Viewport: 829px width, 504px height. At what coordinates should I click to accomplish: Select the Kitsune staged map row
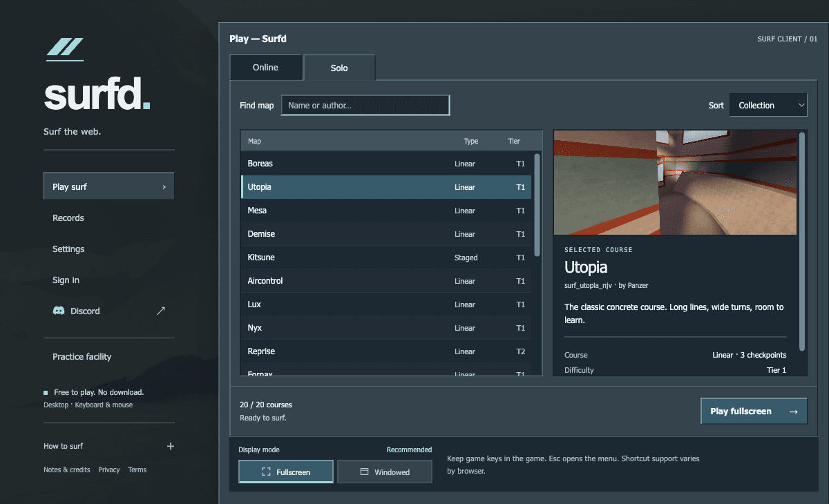tap(386, 258)
